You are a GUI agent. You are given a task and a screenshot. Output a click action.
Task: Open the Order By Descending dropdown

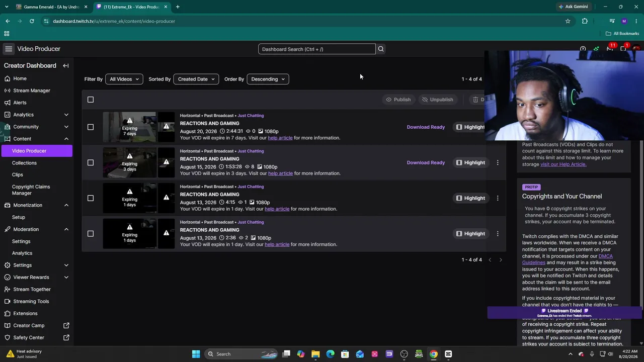(x=268, y=79)
